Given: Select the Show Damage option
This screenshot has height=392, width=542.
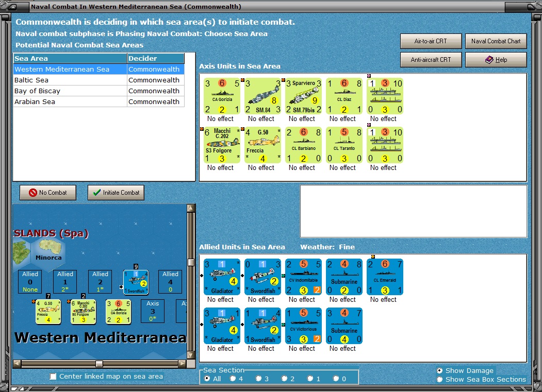Looking at the screenshot, I should (x=439, y=370).
